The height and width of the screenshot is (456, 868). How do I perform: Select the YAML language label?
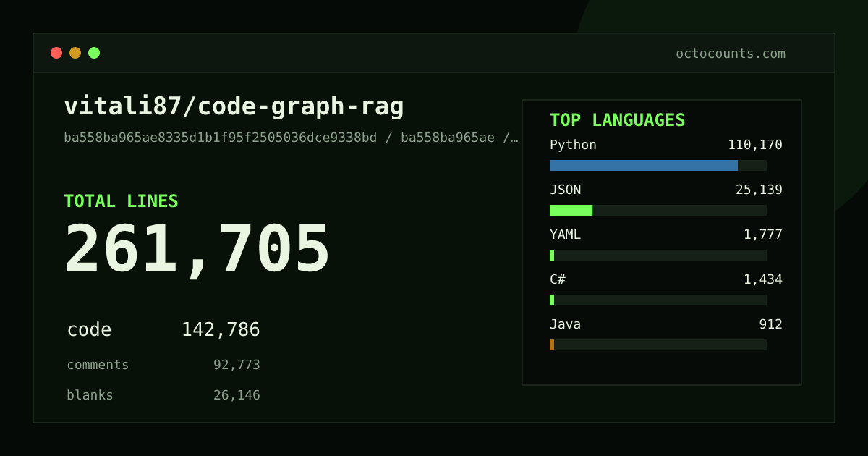click(x=565, y=235)
